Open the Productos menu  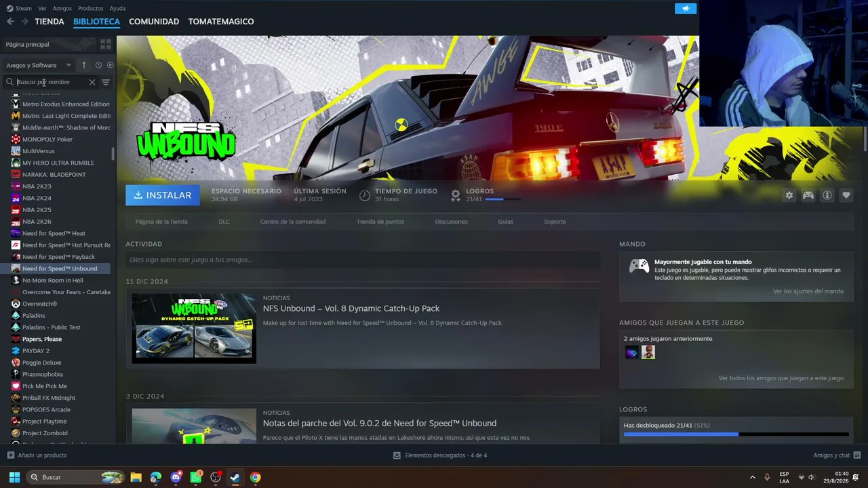click(x=91, y=9)
